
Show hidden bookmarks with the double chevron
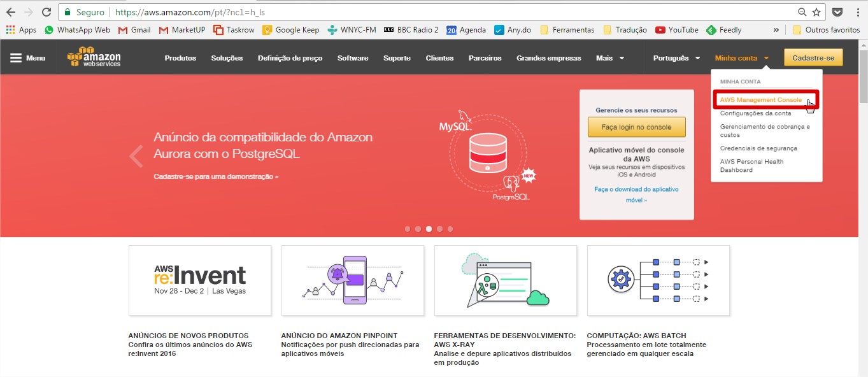tap(776, 30)
